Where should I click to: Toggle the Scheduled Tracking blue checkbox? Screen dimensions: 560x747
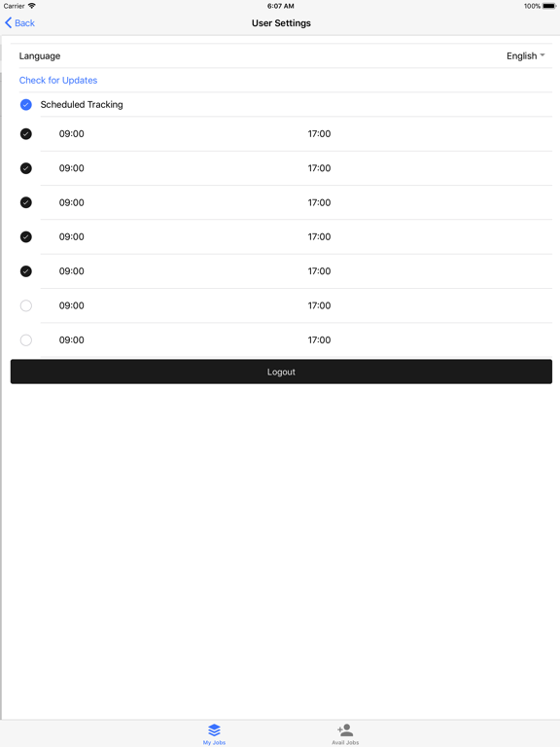(x=26, y=105)
